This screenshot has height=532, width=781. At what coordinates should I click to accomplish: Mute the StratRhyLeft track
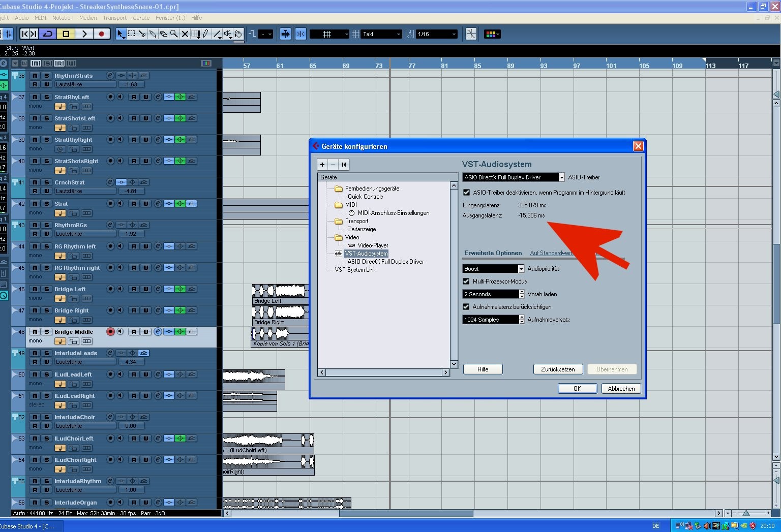coord(35,97)
